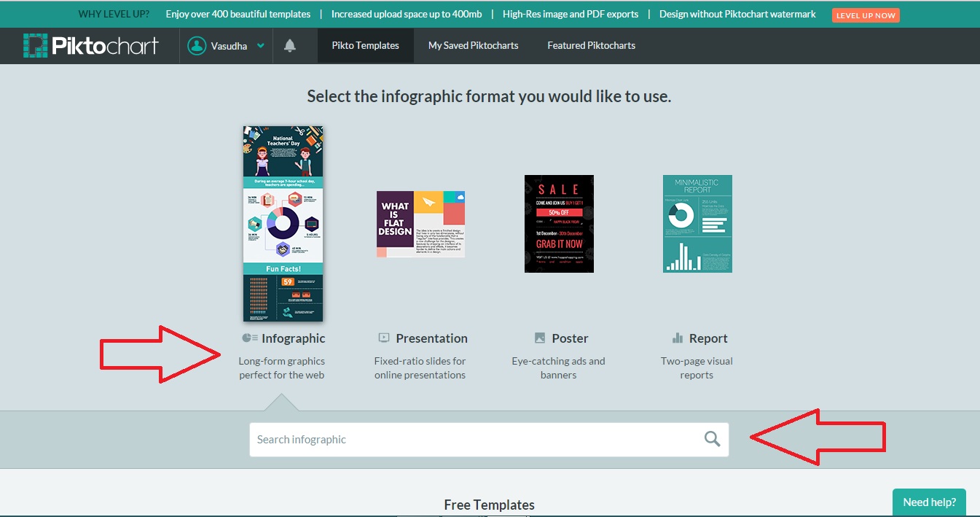Choose the Report format thumbnail
The height and width of the screenshot is (517, 980).
click(697, 224)
